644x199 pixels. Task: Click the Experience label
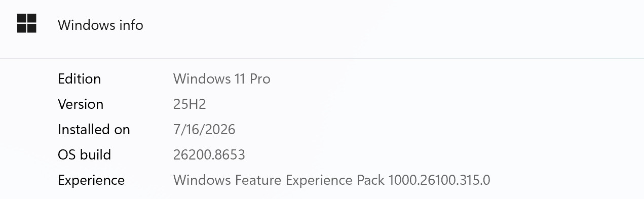click(91, 180)
